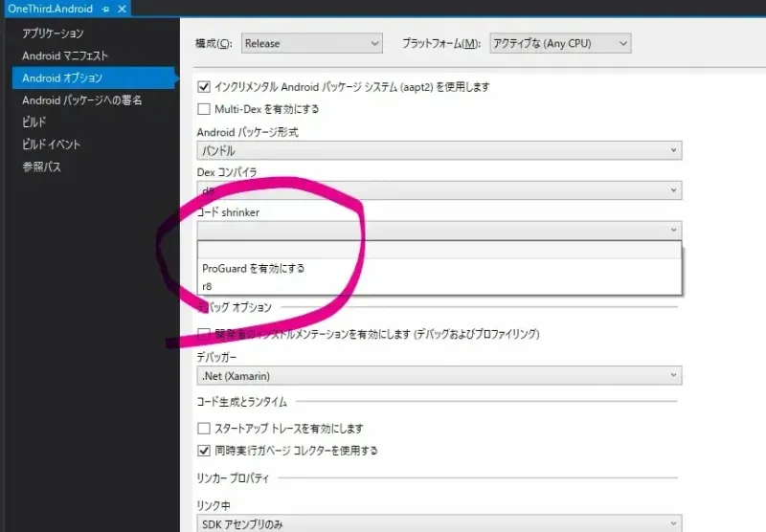The width and height of the screenshot is (766, 532).
Task: Choose ProGuard を有効にする from shrinker list
Action: 254,269
